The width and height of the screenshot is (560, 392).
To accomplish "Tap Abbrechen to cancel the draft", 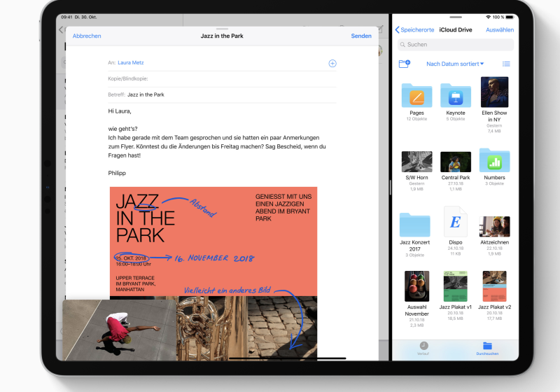I will (x=87, y=36).
